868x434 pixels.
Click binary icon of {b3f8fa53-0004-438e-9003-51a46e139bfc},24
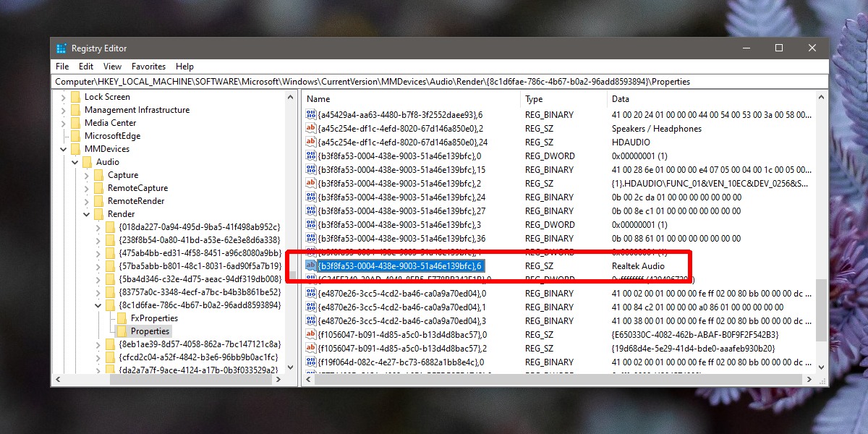(311, 197)
